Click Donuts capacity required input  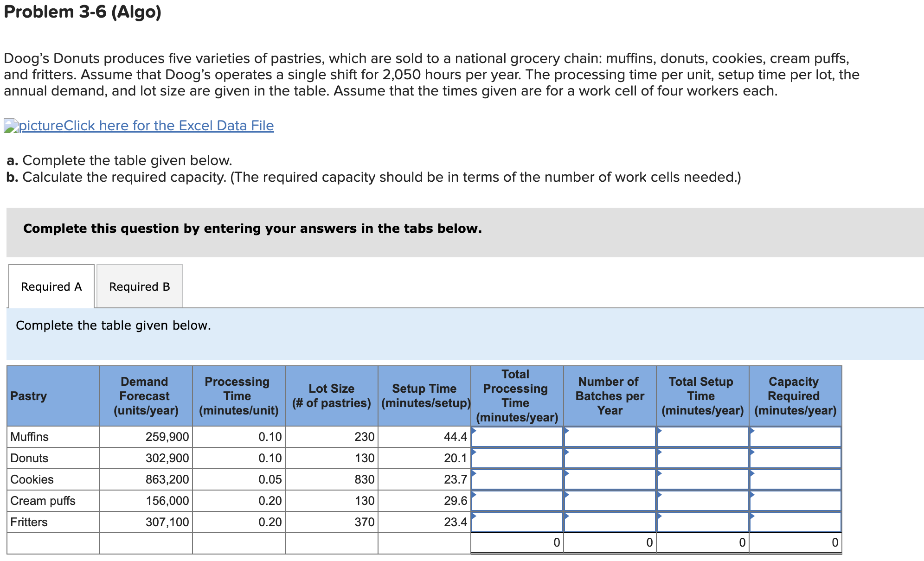click(x=795, y=458)
